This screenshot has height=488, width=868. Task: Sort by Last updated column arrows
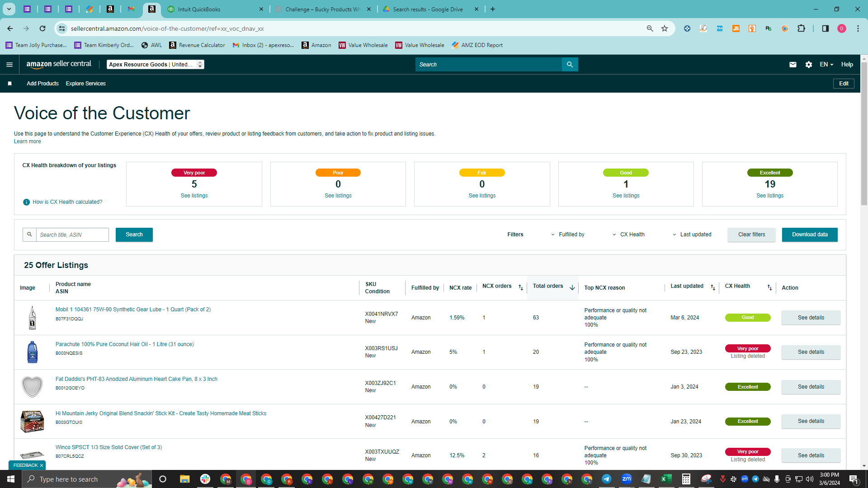tap(713, 287)
